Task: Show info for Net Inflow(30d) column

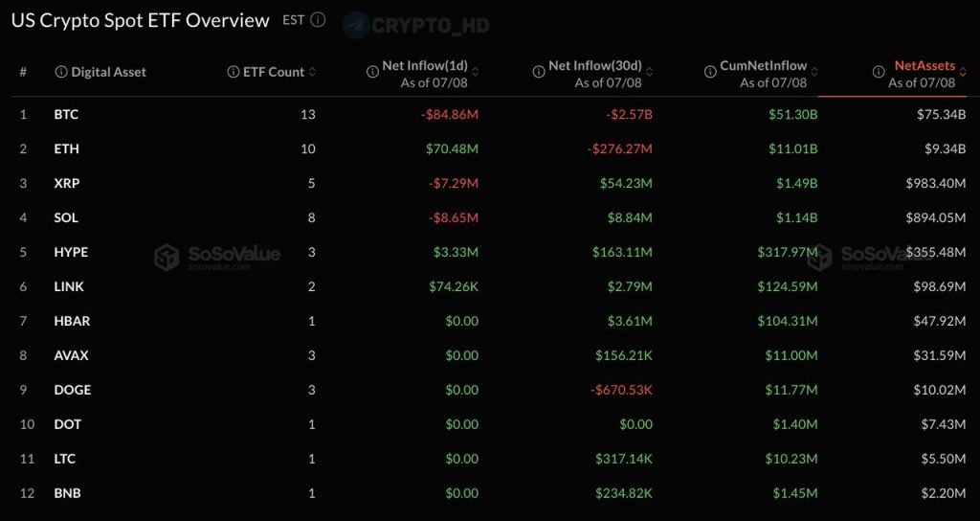Action: pyautogui.click(x=539, y=72)
